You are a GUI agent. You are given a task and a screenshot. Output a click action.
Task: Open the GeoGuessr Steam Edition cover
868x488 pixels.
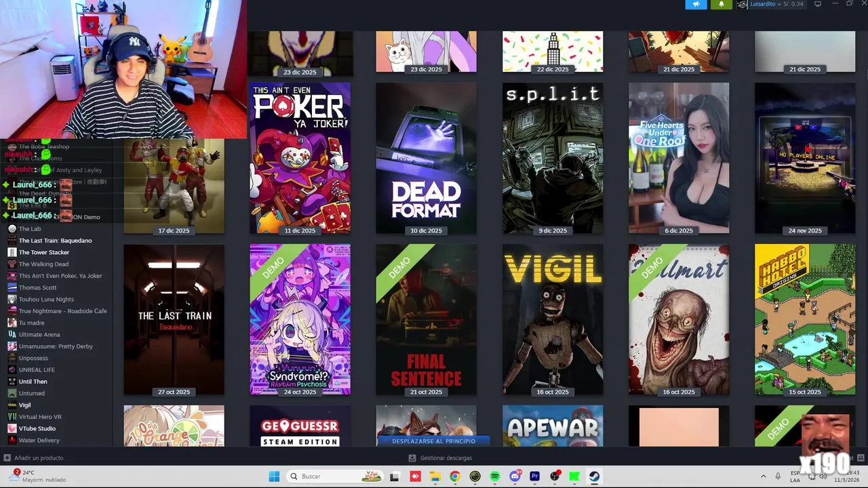pos(300,426)
